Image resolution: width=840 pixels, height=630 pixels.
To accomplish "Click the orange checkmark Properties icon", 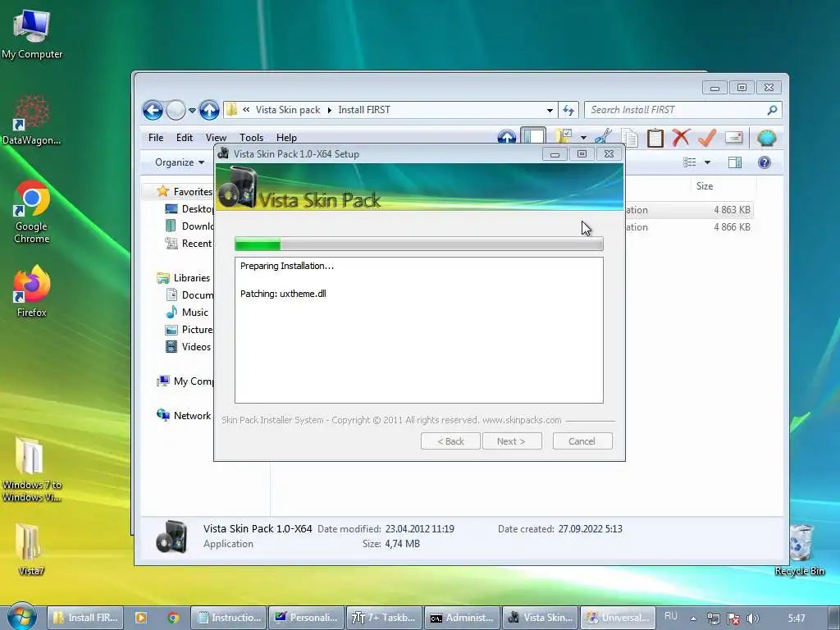I will (707, 137).
